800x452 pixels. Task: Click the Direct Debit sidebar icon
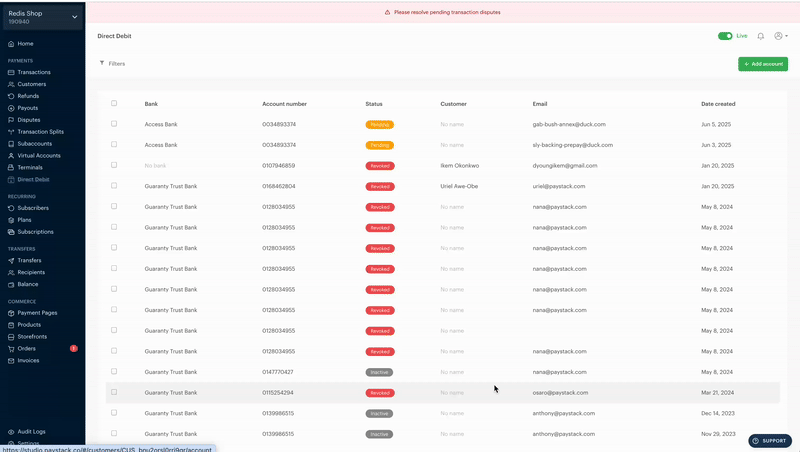pyautogui.click(x=11, y=180)
